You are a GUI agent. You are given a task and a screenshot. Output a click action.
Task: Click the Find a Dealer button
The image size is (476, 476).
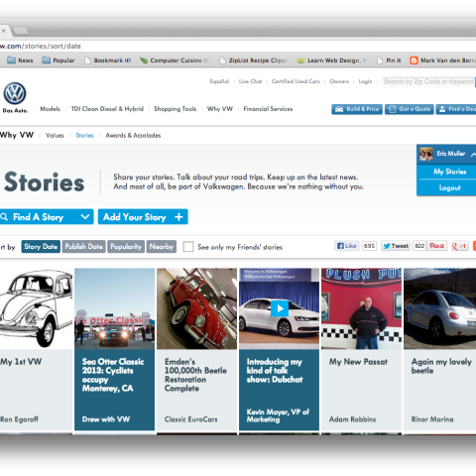click(x=456, y=109)
